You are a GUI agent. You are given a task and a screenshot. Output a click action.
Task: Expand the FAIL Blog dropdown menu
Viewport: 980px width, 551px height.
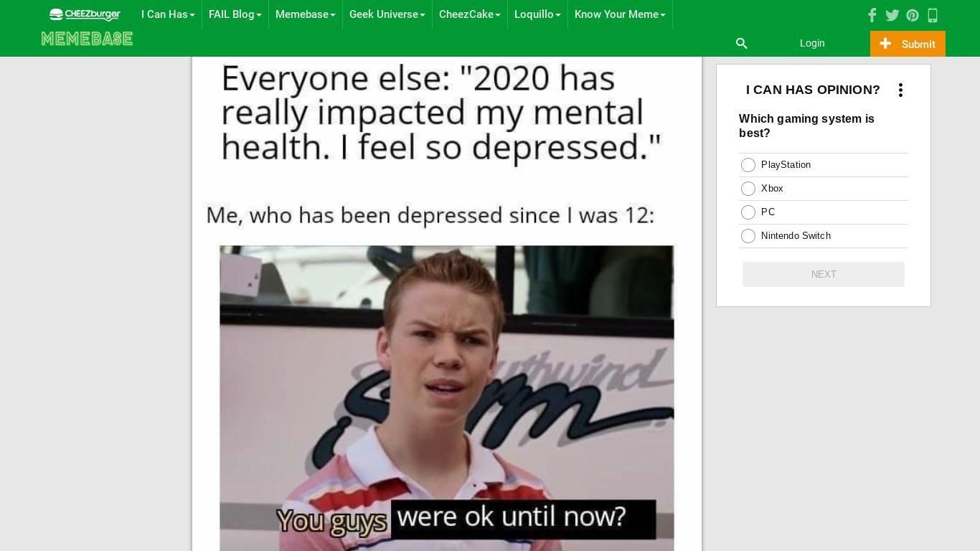pyautogui.click(x=235, y=14)
